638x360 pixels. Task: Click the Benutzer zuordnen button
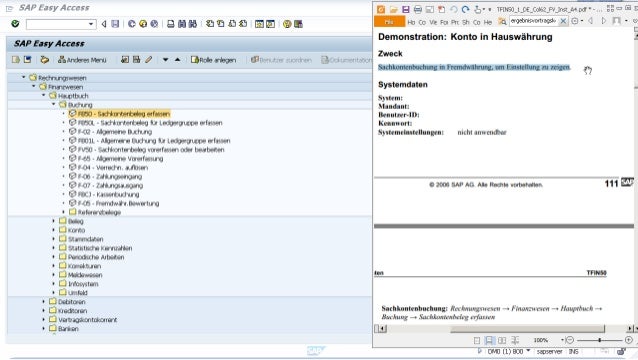(x=281, y=60)
